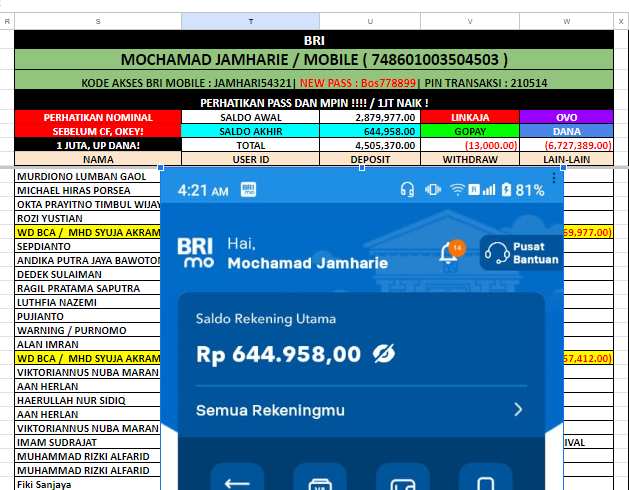Image resolution: width=629 pixels, height=490 pixels.
Task: Select RAGIL PRATAMA SAPUTRA name cell
Action: coord(87,288)
